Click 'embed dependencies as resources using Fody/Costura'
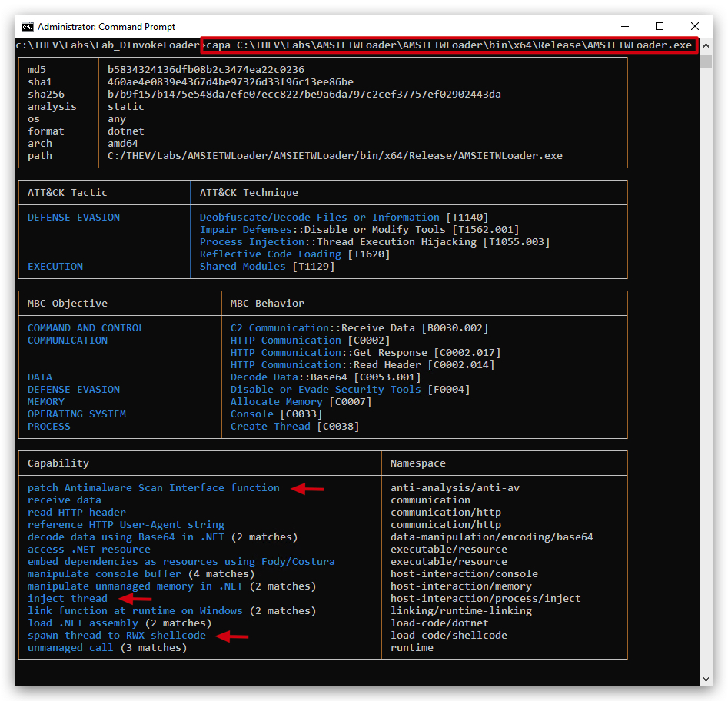 click(181, 562)
